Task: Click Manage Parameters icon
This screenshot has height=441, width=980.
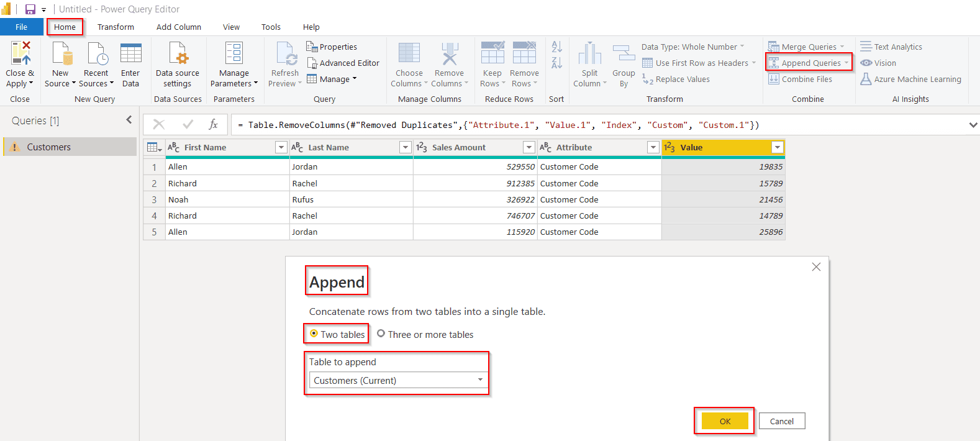Action: (234, 53)
